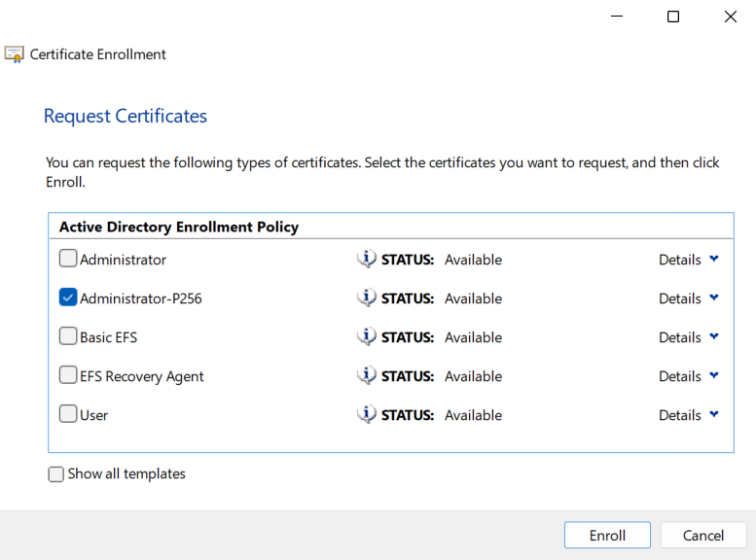
Task: Check the EFS Recovery Agent checkbox
Action: click(68, 375)
